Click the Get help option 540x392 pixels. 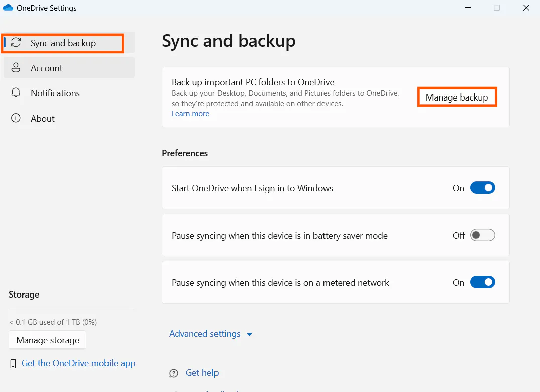[x=202, y=373]
